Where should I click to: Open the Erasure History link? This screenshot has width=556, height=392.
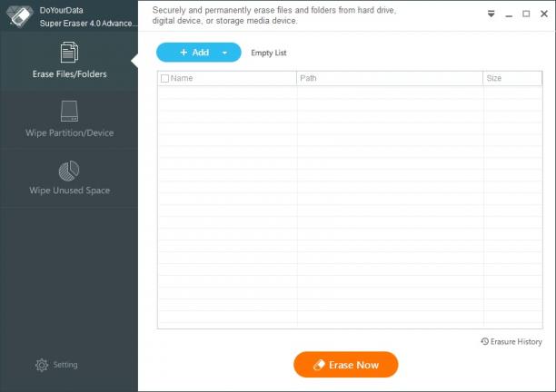[x=511, y=342]
